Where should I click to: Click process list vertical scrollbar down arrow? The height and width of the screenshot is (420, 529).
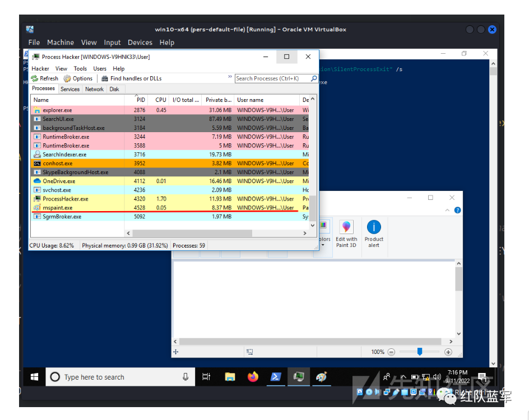pyautogui.click(x=313, y=226)
